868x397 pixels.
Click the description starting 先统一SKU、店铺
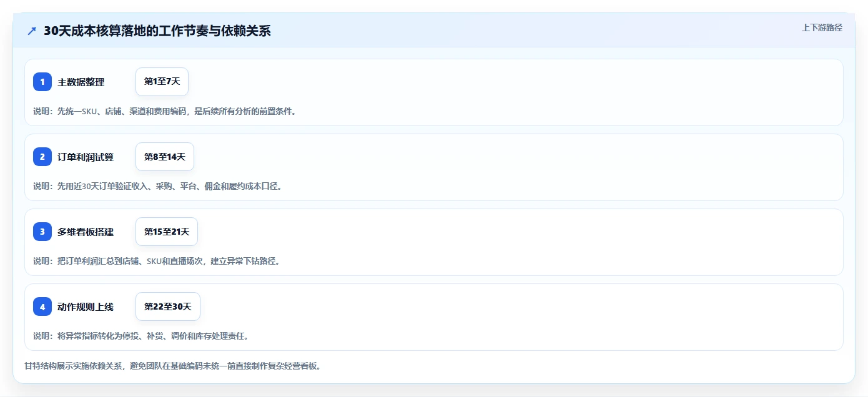click(x=164, y=111)
